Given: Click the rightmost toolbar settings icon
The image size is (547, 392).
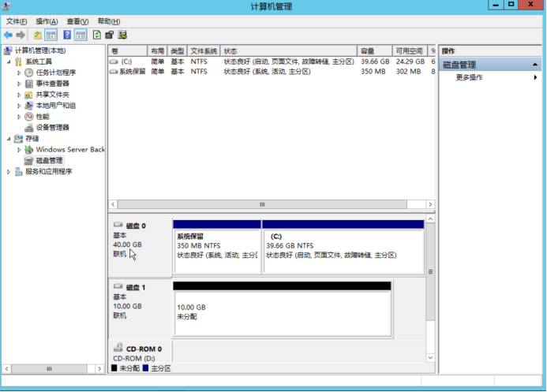Looking at the screenshot, I should (x=123, y=35).
